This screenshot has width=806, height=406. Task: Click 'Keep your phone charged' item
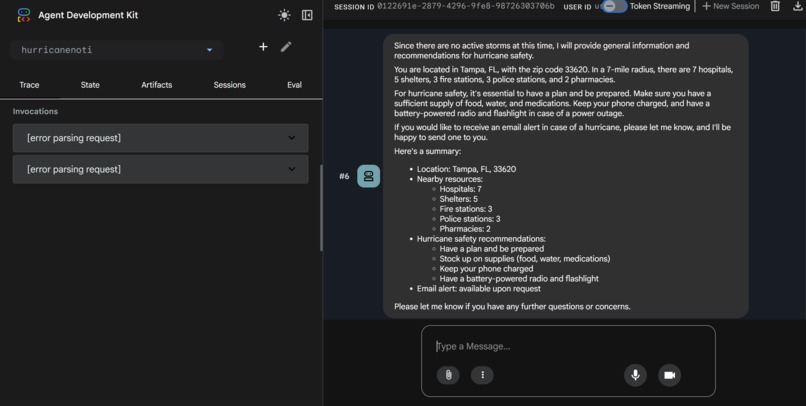tap(486, 269)
